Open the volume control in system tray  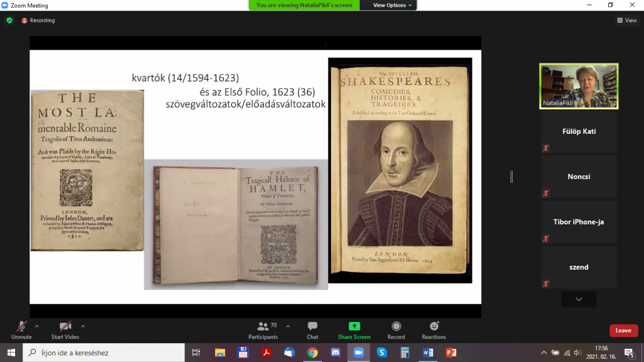(x=577, y=353)
